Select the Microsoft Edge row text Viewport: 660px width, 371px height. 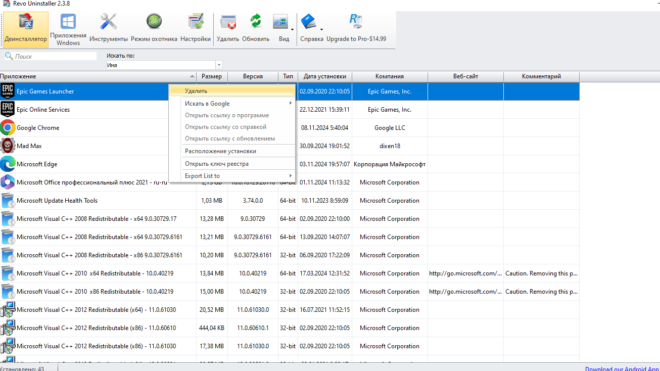[x=37, y=164]
